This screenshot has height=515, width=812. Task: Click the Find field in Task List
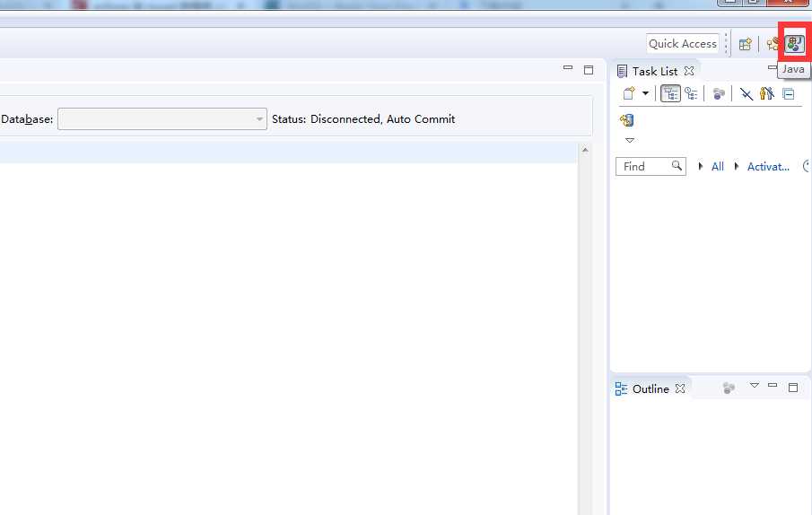pos(651,166)
